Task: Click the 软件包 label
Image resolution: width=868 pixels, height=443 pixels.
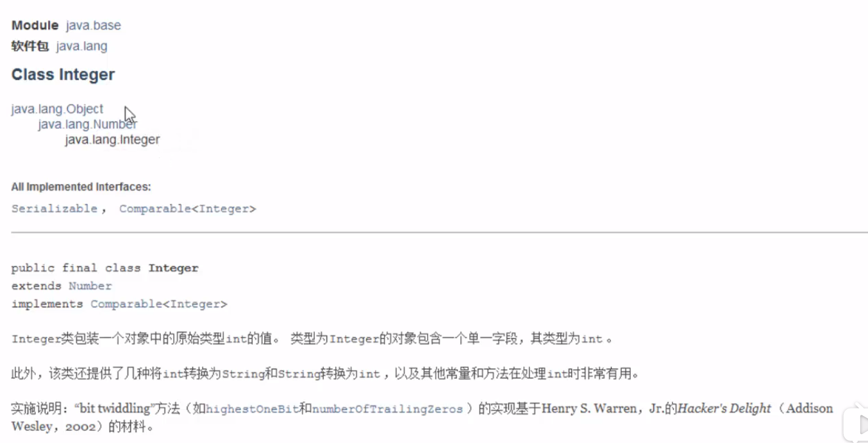Action: coord(30,46)
